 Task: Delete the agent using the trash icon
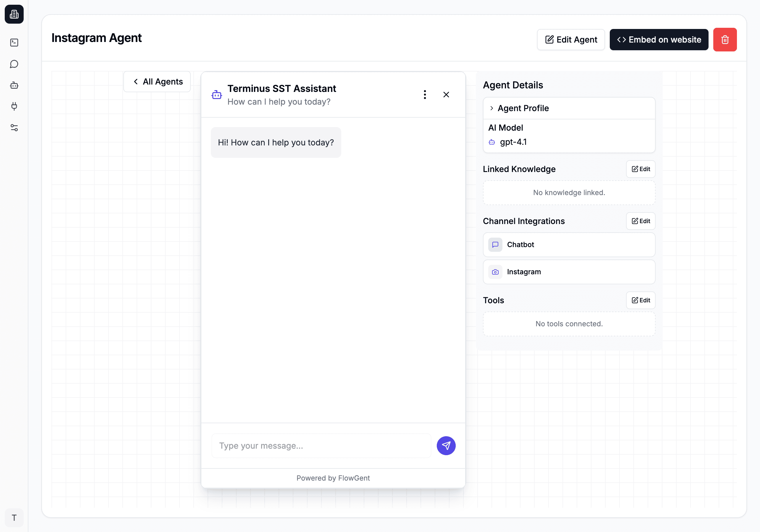725,39
